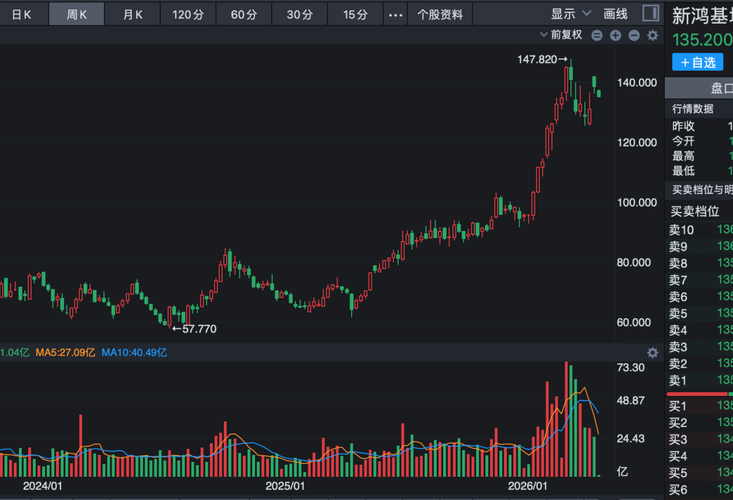
Task: Click the three-dots more periods icon
Action: coord(396,14)
